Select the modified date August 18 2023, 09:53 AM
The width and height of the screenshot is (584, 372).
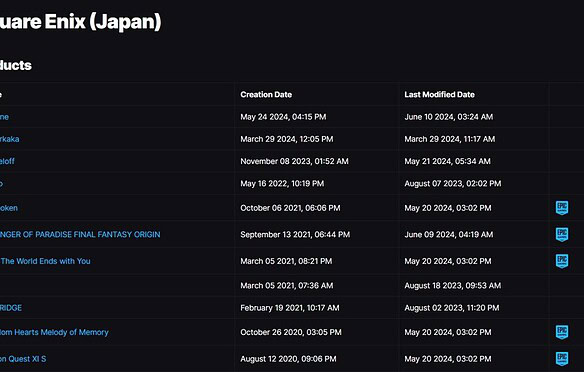click(x=453, y=286)
